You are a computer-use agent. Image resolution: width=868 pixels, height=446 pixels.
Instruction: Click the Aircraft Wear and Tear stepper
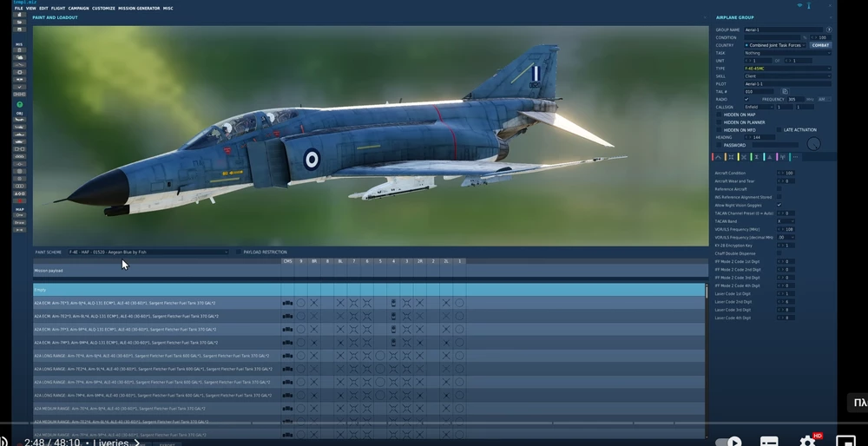click(780, 181)
